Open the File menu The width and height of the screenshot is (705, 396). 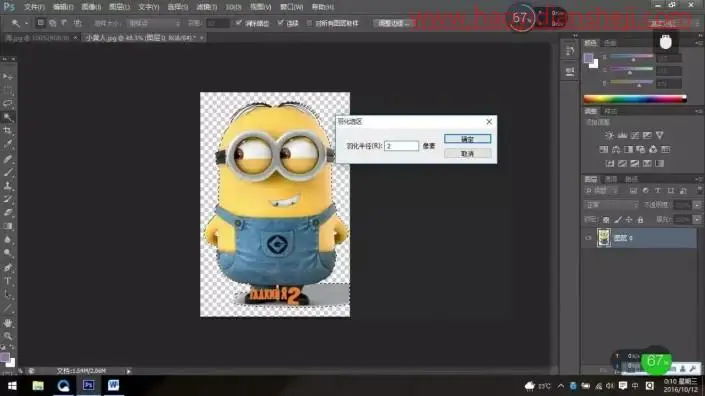pos(34,7)
